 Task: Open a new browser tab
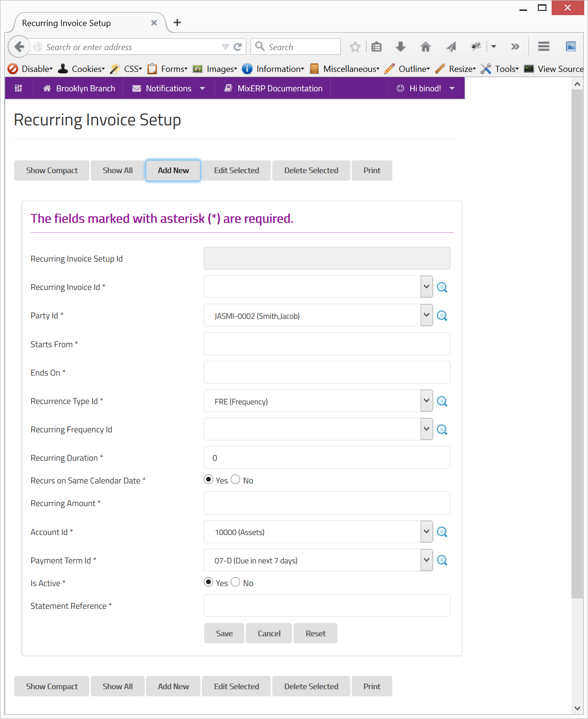177,22
